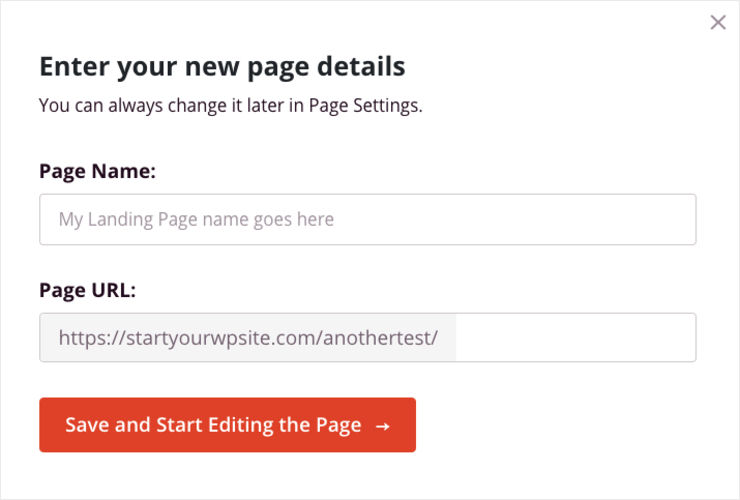The width and height of the screenshot is (740, 500).
Task: Click the Page Name label
Action: pyautogui.click(x=97, y=171)
